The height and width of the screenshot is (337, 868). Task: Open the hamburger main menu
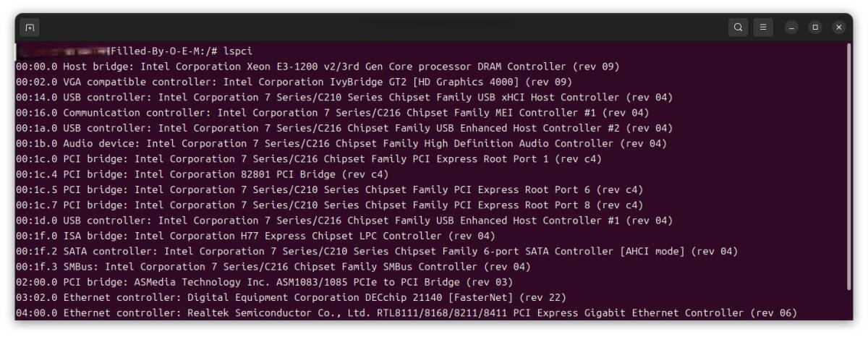coord(762,27)
